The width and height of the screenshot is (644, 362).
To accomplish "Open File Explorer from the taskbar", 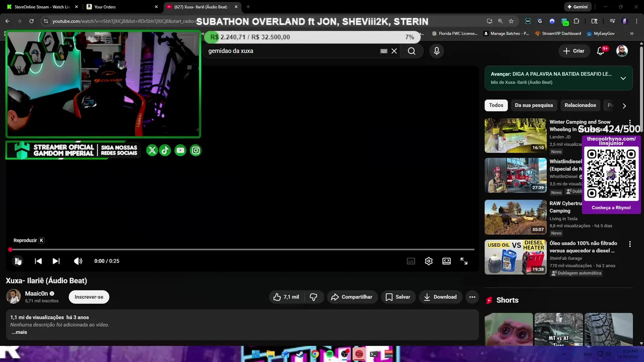I will coord(271,354).
